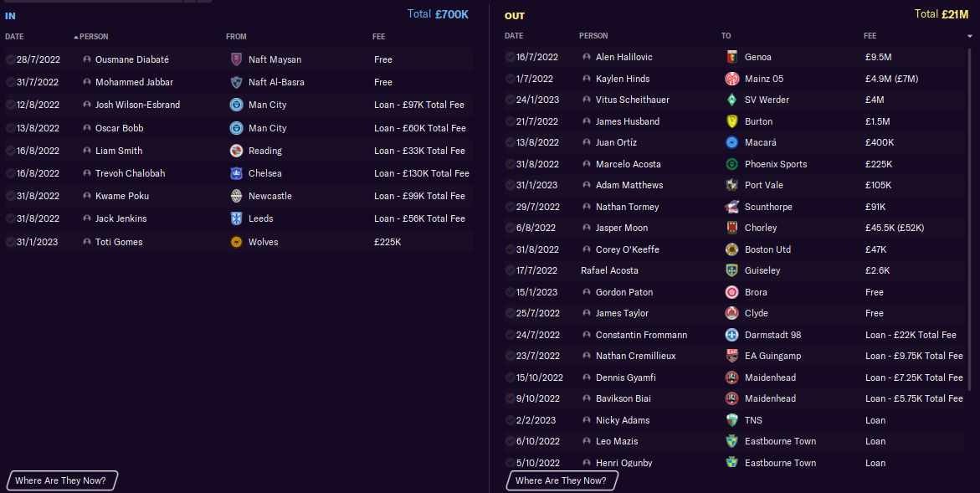Click the SV Werder club badge
Screen dimensions: 980x493
click(x=732, y=100)
